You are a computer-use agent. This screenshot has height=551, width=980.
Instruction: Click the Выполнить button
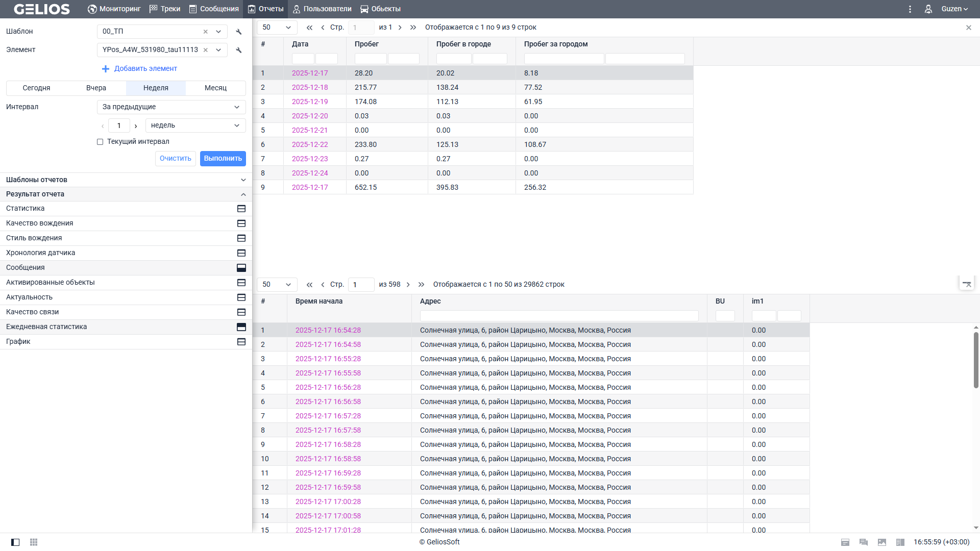[223, 159]
